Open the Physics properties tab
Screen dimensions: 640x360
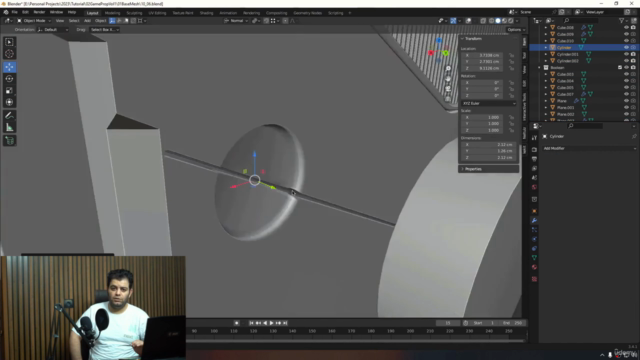(534, 239)
